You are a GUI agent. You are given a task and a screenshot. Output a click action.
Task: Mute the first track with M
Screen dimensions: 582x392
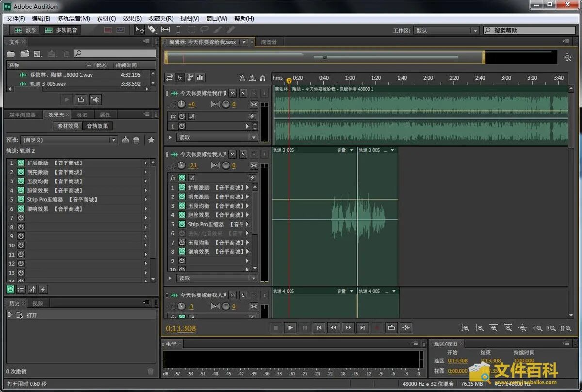(x=232, y=93)
